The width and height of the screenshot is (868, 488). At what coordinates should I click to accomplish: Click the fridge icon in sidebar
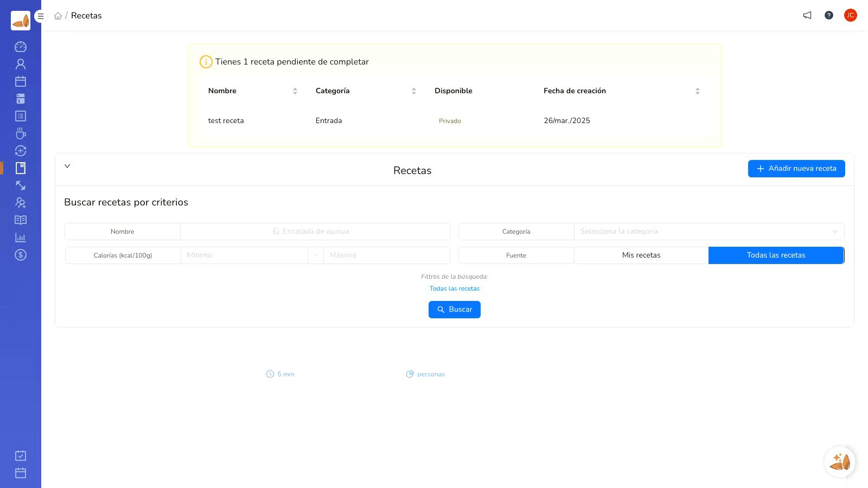coord(21,99)
